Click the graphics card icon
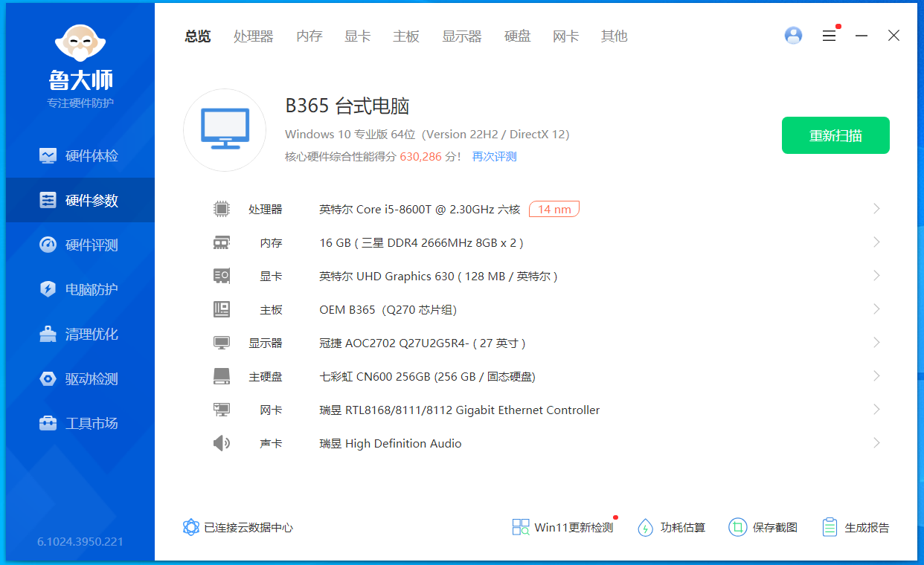The image size is (924, 565). pyautogui.click(x=222, y=276)
